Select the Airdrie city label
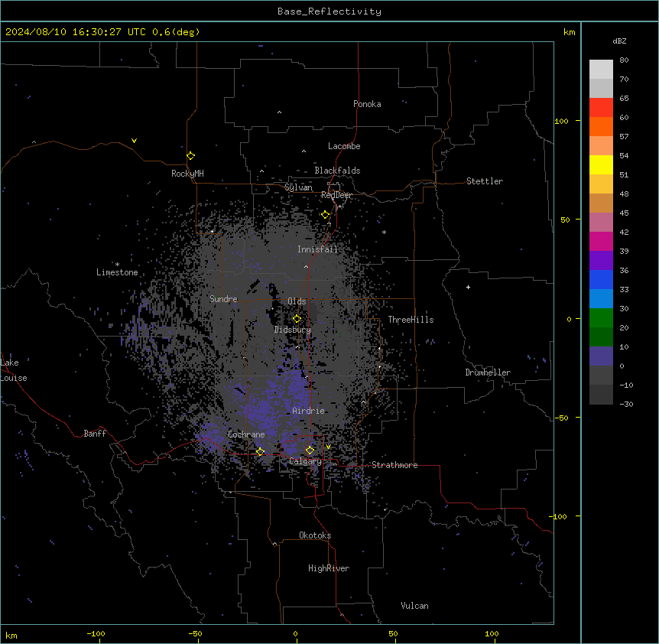Image resolution: width=659 pixels, height=644 pixels. (309, 411)
